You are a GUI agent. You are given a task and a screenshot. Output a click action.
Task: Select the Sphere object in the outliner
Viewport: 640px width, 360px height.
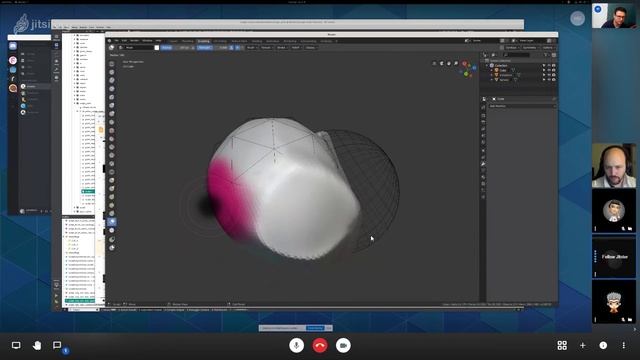click(504, 80)
